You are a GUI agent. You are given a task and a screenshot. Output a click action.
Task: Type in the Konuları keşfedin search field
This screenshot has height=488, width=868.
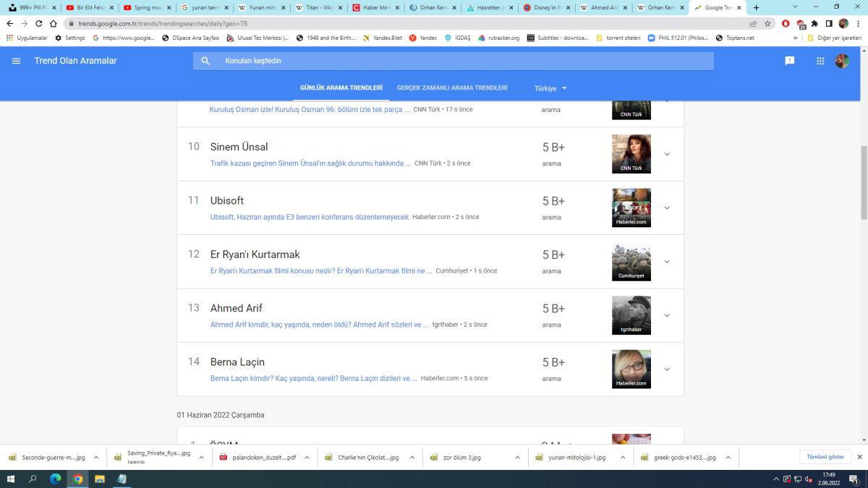click(x=463, y=61)
